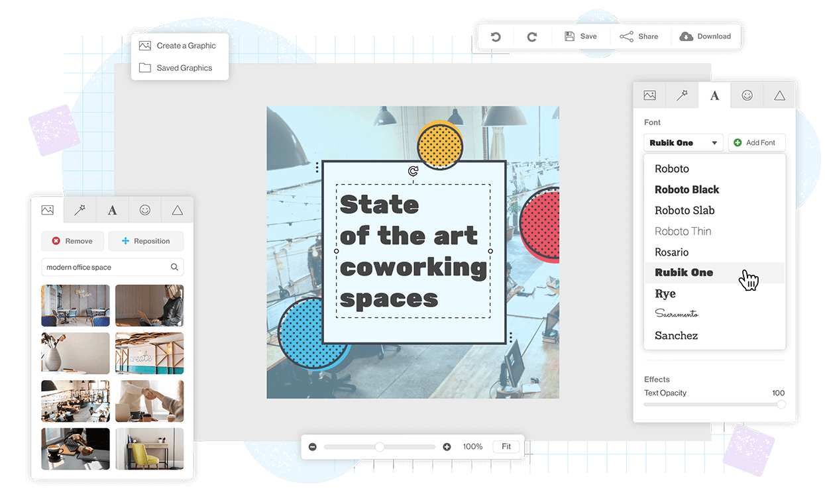Click Reposition to adjust the background image

point(146,241)
